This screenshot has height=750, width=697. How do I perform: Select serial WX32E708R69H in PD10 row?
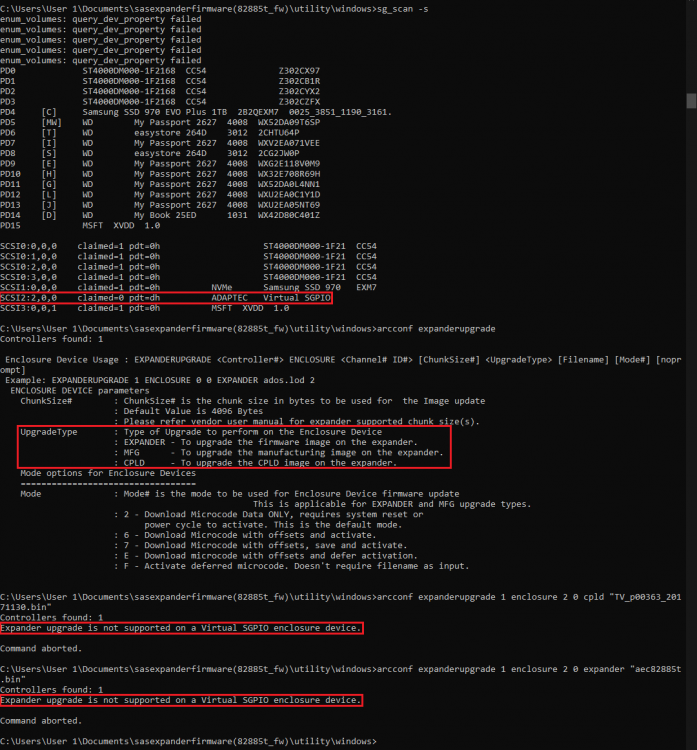289,174
